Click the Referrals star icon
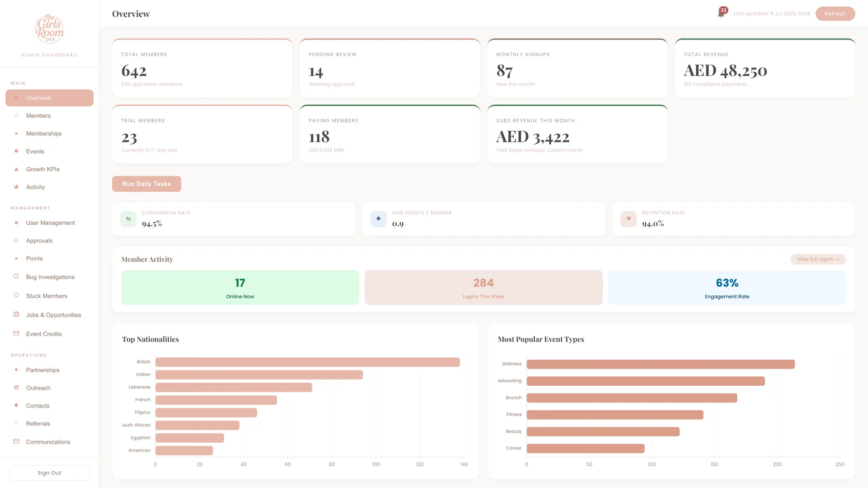 (x=16, y=423)
